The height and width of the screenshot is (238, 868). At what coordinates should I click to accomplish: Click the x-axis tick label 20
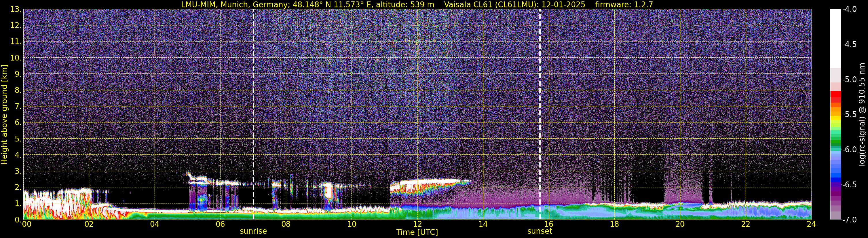coord(680,224)
